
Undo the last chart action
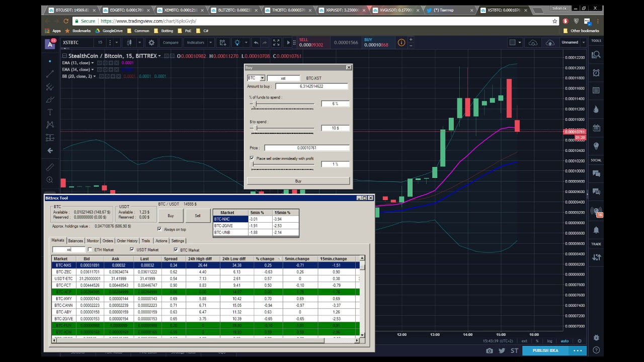tap(256, 43)
